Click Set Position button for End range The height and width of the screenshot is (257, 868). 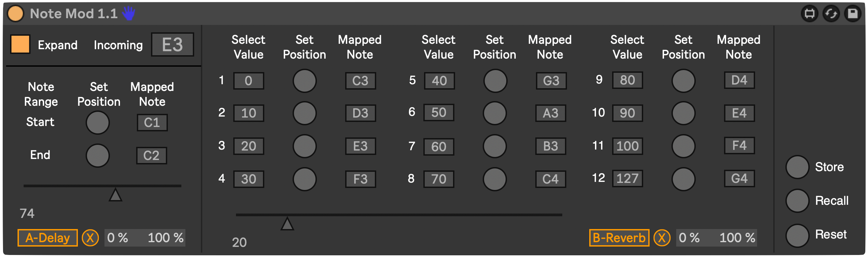coord(98,156)
